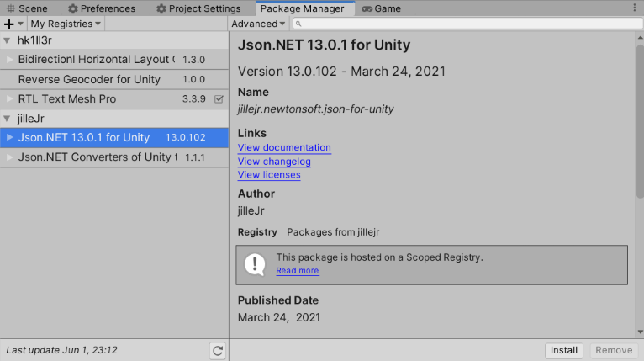
Task: Click the Remove button
Action: 614,350
